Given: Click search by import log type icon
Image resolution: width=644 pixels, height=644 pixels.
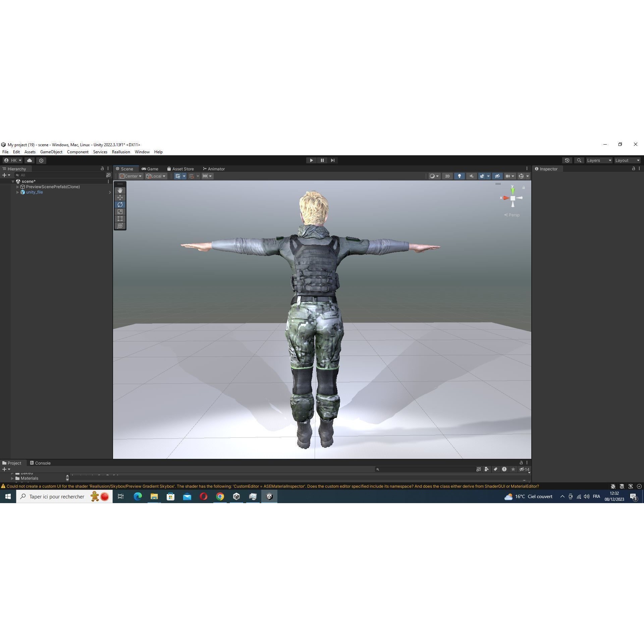Looking at the screenshot, I should click(x=504, y=469).
